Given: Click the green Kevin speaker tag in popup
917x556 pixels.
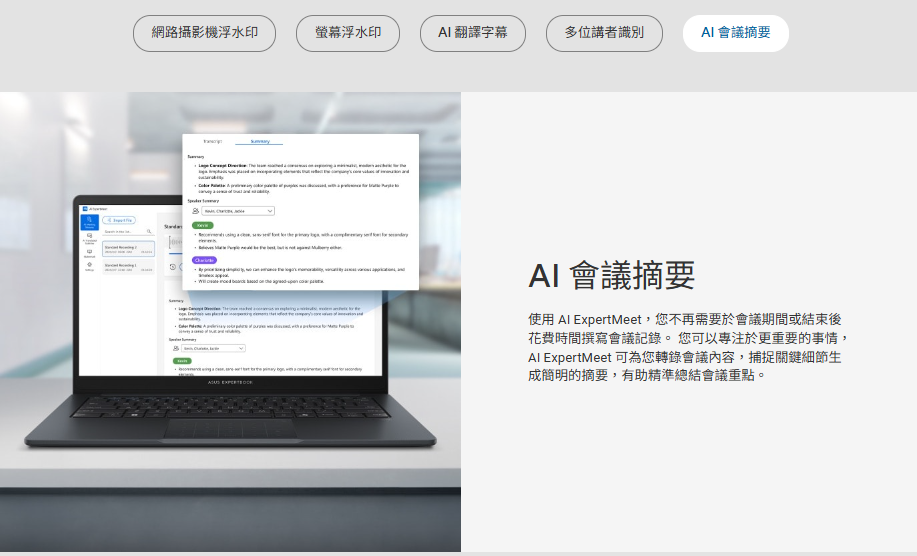Looking at the screenshot, I should point(203,225).
